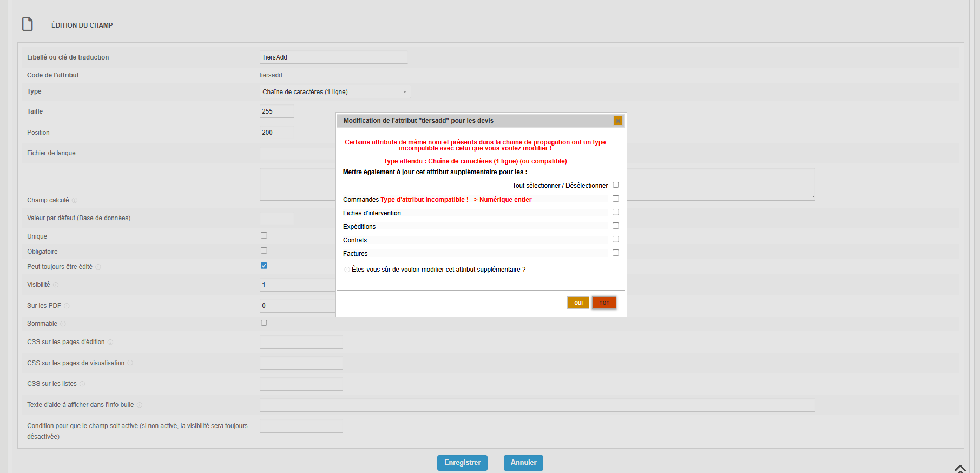The width and height of the screenshot is (980, 473).
Task: Click the Visibilité input field
Action: 298,285
